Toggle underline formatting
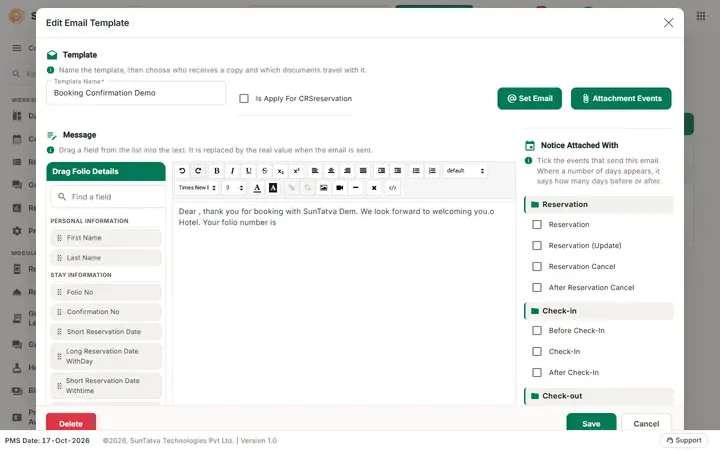Screen dimensions: 720x450 (248, 171)
